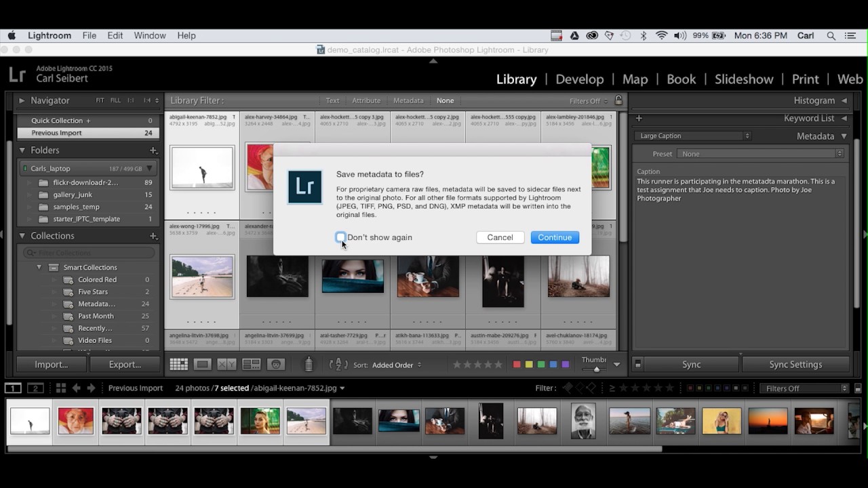
Task: Open the metadata Preset dropdown
Action: 761,154
